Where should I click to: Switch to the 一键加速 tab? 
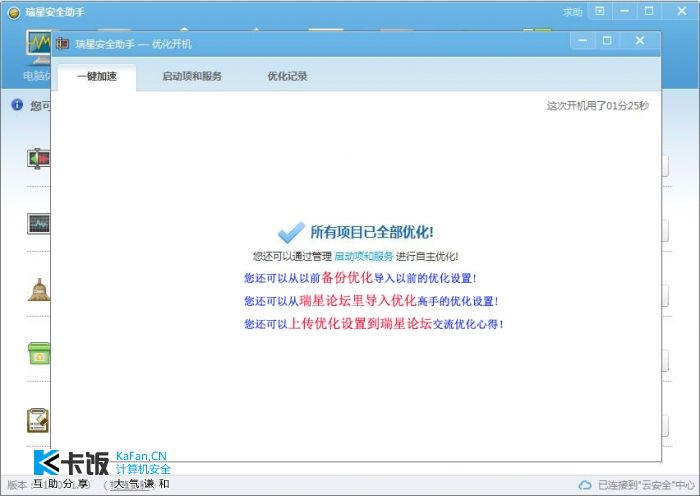point(97,76)
